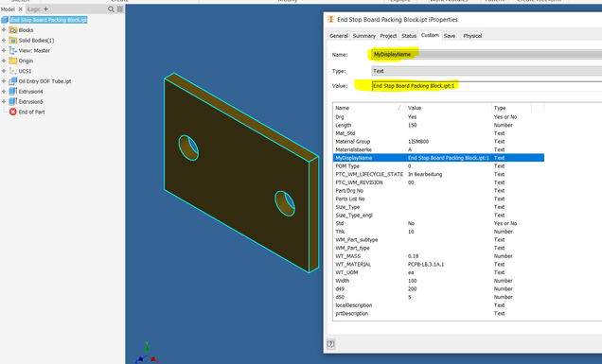Click the part icon beside End Stop Board Packing Block.ipt
The width and height of the screenshot is (602, 364).
click(x=5, y=20)
